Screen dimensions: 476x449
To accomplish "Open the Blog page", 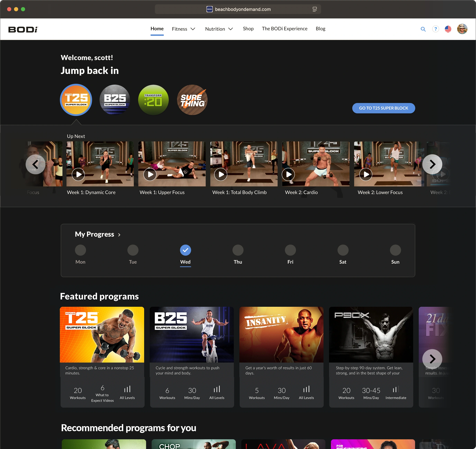I will pos(320,29).
